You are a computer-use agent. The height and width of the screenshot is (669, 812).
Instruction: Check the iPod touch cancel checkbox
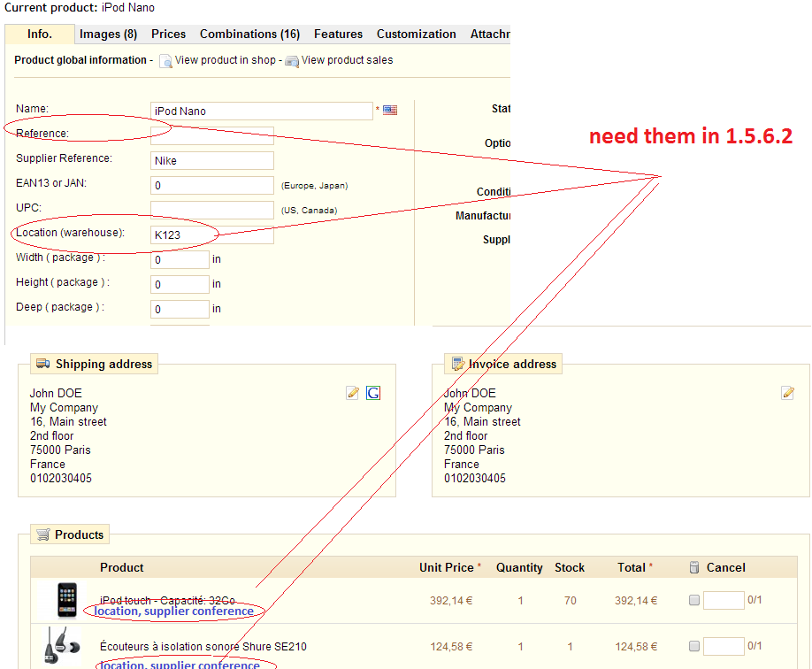tap(694, 600)
